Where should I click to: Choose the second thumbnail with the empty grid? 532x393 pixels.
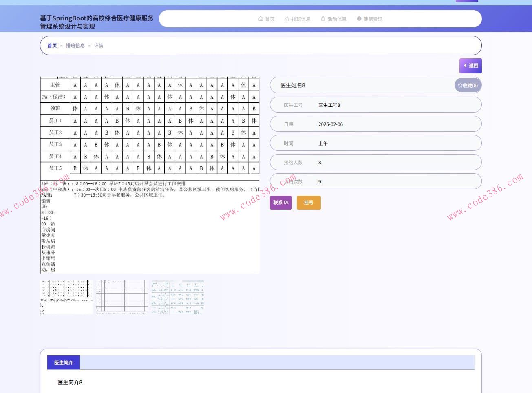122,297
